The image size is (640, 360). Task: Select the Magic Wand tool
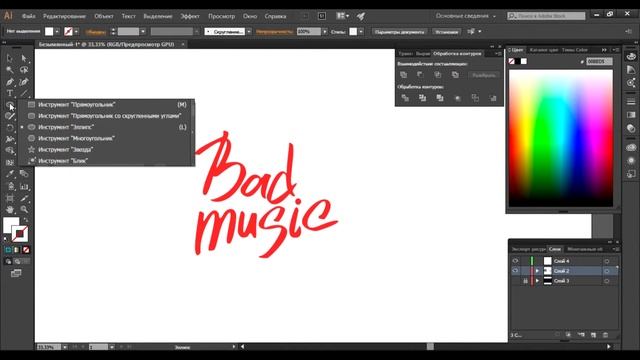click(x=9, y=70)
